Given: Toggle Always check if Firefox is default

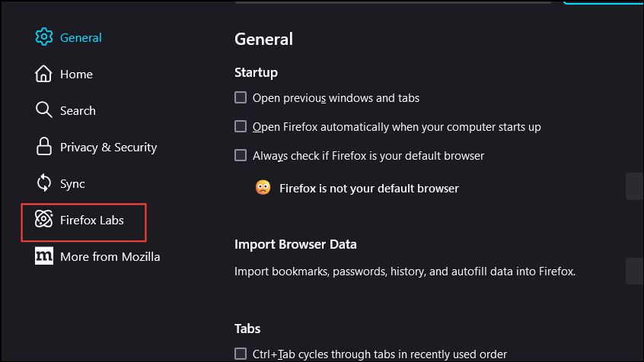Looking at the screenshot, I should (241, 156).
